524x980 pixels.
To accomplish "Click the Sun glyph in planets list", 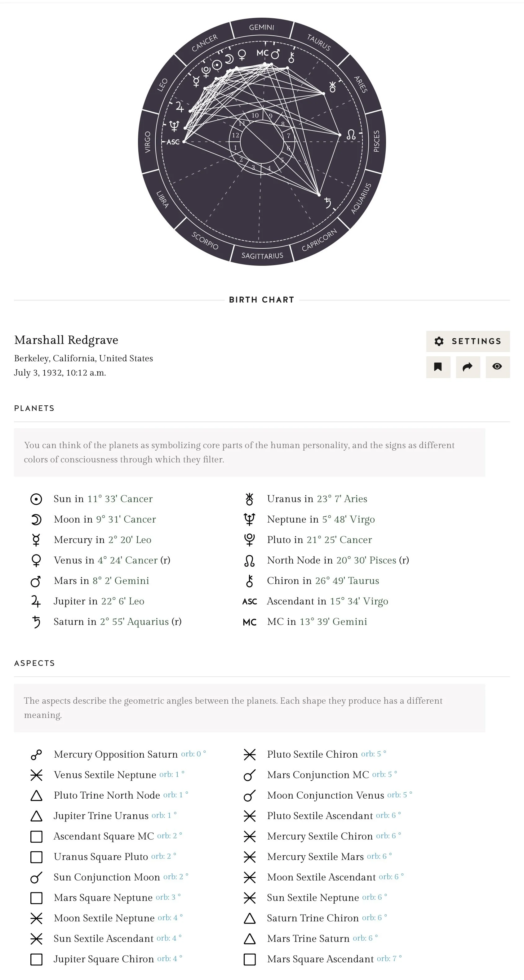I will (36, 499).
